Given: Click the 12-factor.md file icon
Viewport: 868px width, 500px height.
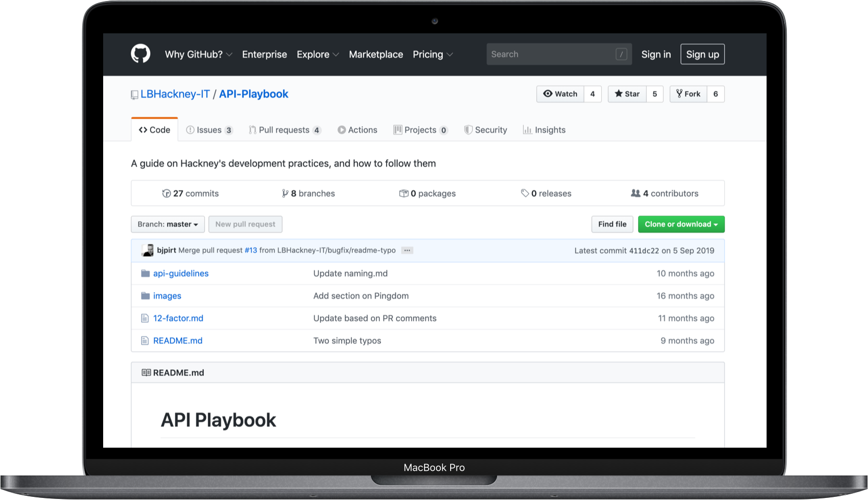Looking at the screenshot, I should (x=145, y=318).
